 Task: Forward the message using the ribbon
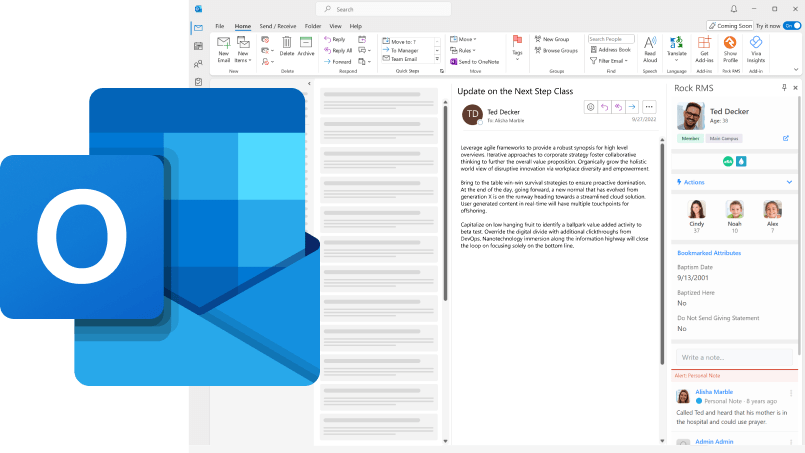point(337,62)
